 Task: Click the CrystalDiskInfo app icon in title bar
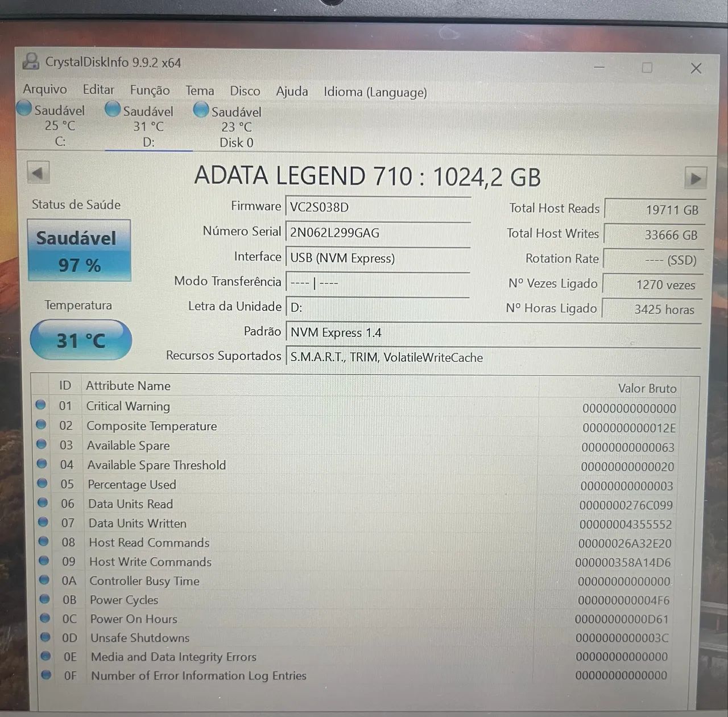click(31, 61)
